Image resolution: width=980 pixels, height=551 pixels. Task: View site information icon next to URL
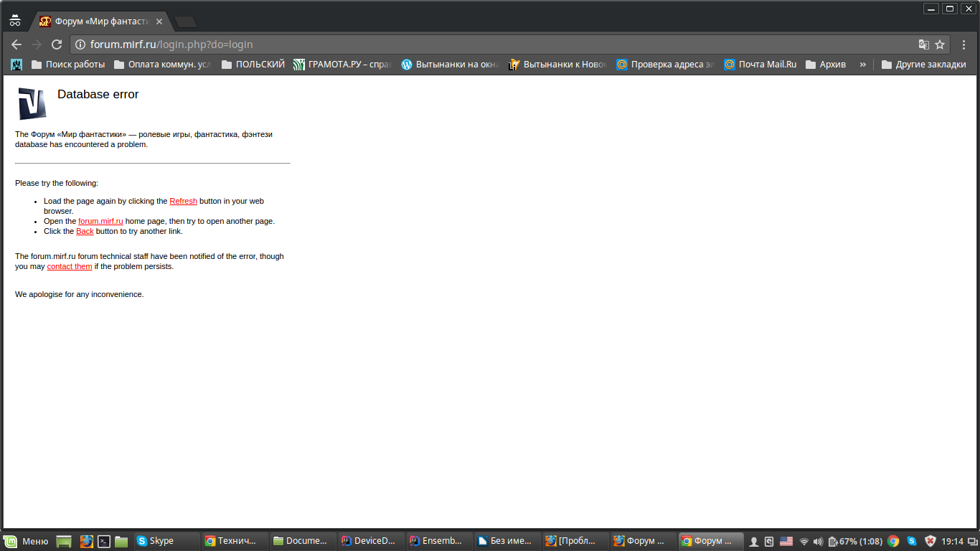[x=80, y=44]
